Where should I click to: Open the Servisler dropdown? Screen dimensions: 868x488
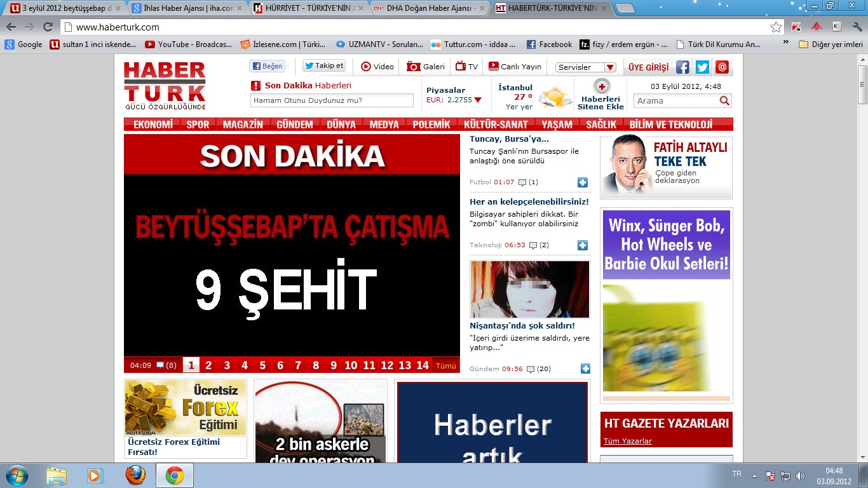pyautogui.click(x=586, y=67)
